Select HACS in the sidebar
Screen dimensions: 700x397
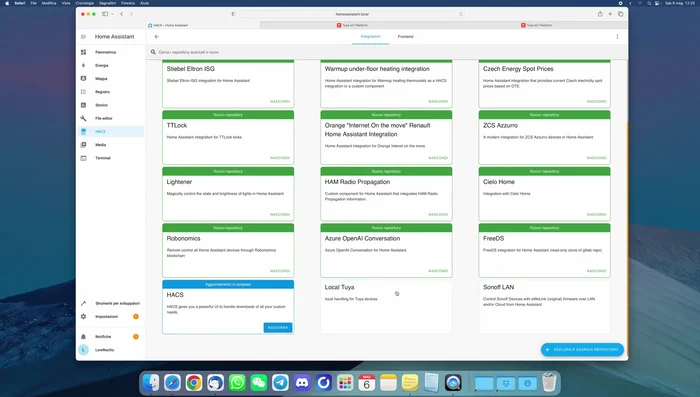[x=110, y=132]
